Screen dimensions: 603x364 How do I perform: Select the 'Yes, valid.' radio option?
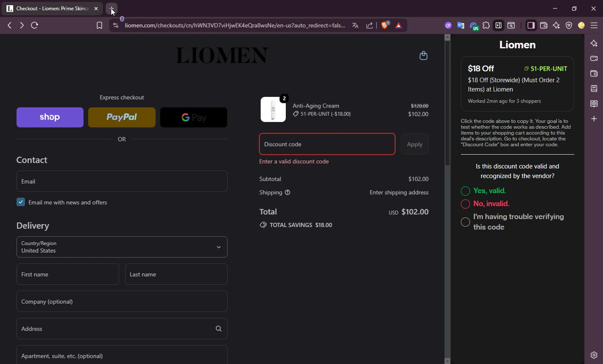(465, 191)
